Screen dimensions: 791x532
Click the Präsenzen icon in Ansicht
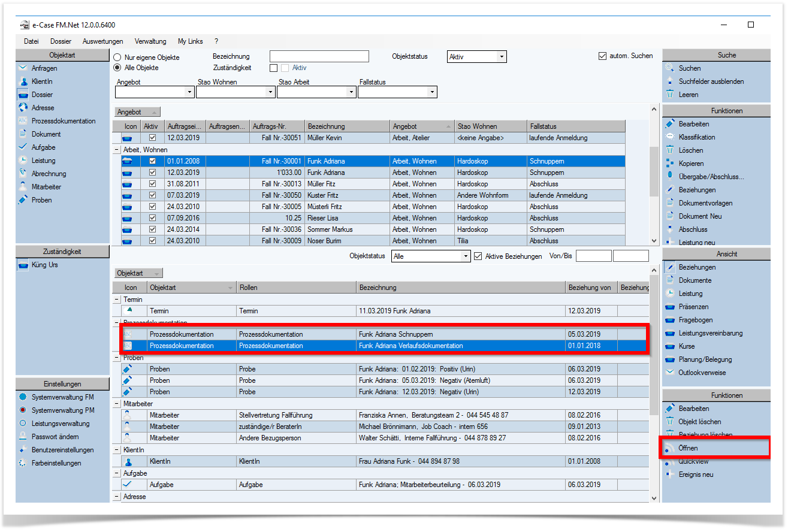[x=670, y=307]
